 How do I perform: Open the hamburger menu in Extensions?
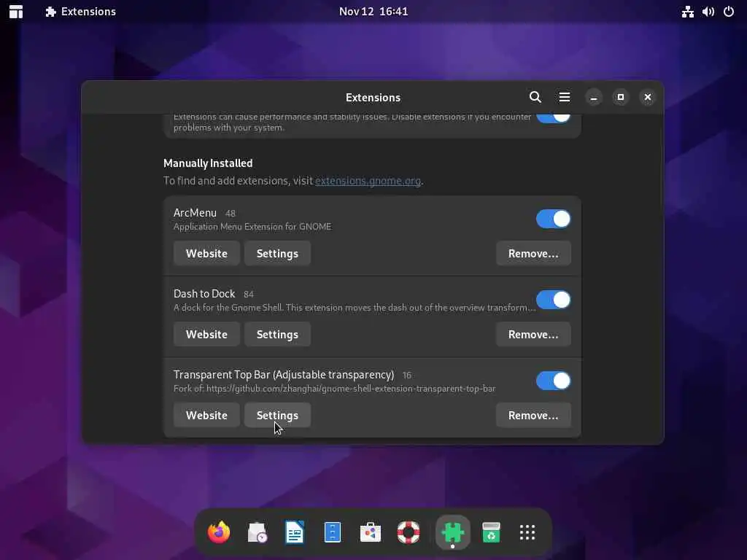click(x=565, y=97)
